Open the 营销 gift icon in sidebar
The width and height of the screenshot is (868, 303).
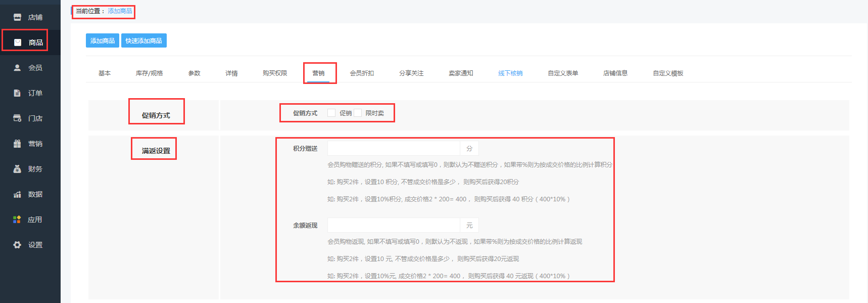[x=17, y=144]
